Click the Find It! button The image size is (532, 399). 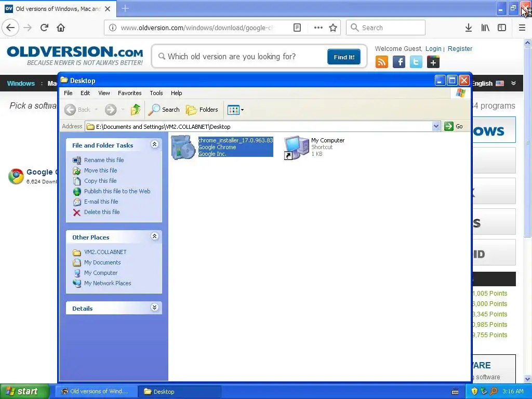(x=344, y=57)
